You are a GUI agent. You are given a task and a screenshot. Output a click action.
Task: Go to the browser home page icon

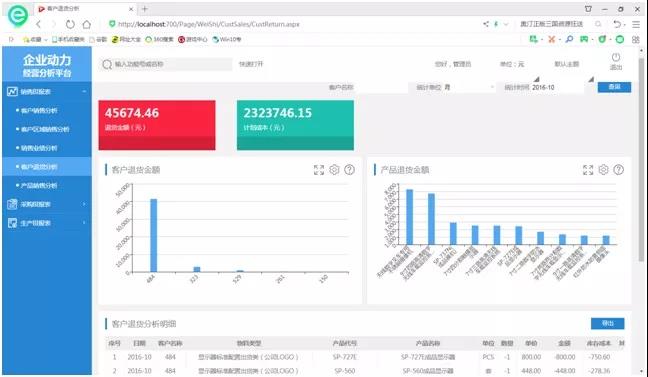(86, 24)
